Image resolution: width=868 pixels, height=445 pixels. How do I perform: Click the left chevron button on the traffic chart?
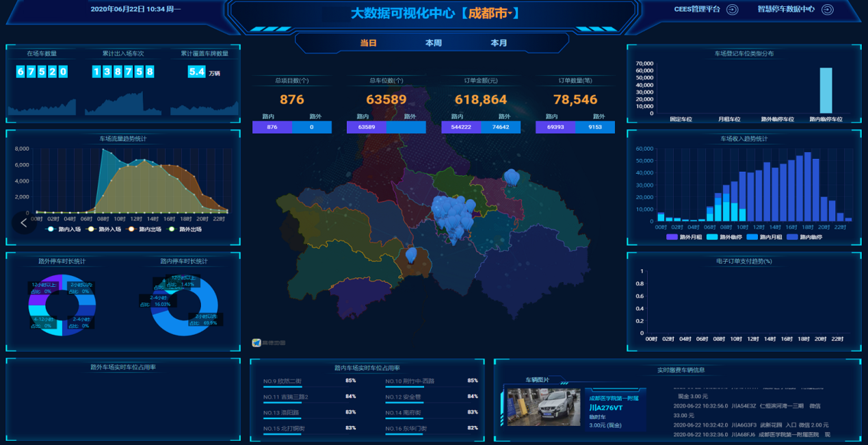(x=24, y=222)
